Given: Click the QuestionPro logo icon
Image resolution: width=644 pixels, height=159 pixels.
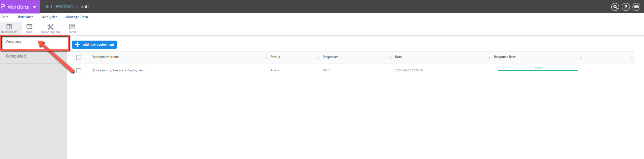Looking at the screenshot, I should pyautogui.click(x=3, y=6).
